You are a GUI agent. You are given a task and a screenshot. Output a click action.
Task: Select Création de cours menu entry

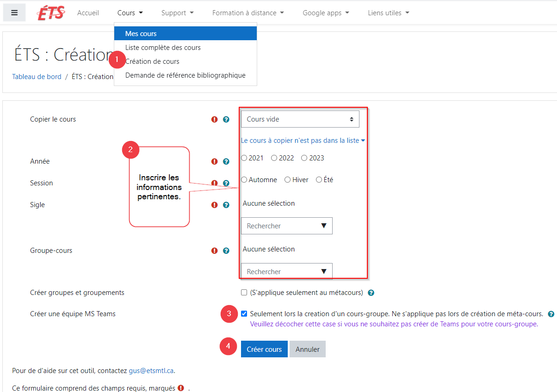tap(152, 61)
